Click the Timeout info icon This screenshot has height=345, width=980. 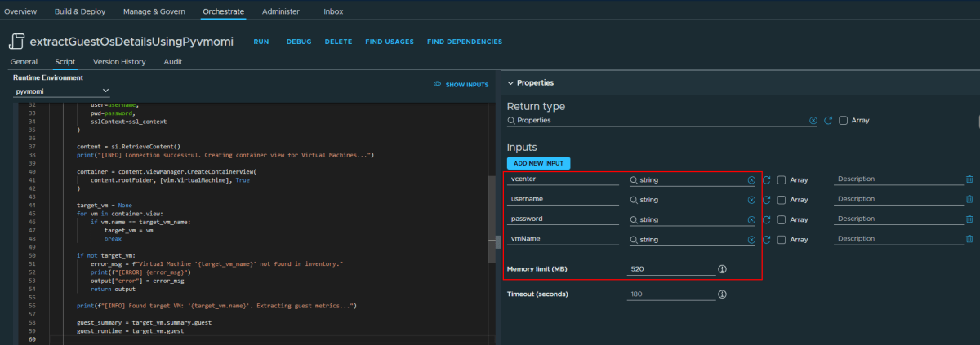point(722,294)
